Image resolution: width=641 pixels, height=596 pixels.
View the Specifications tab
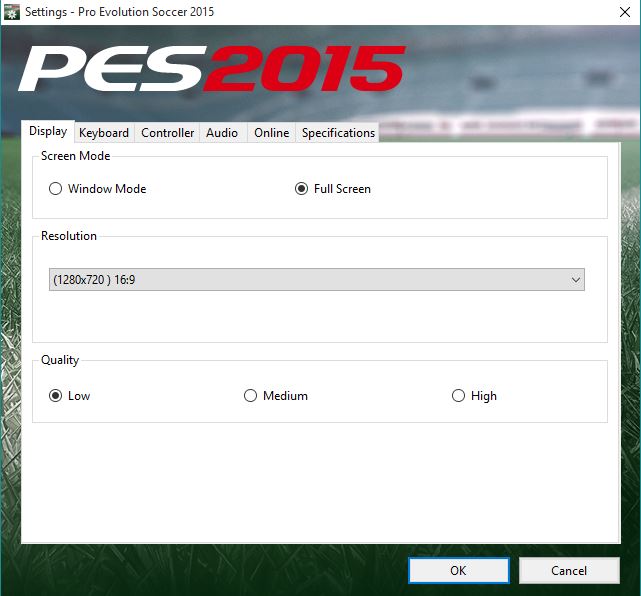click(x=338, y=133)
